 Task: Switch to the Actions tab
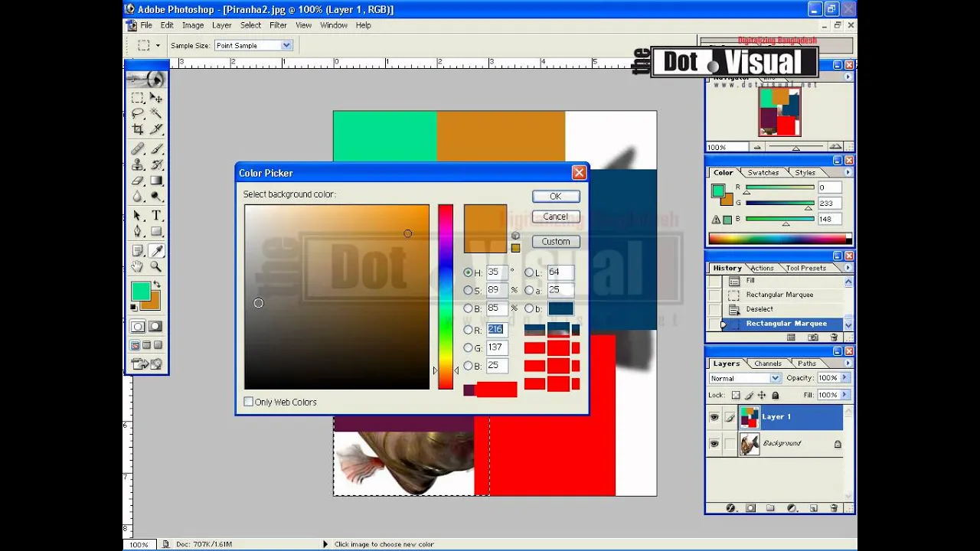[x=762, y=268]
